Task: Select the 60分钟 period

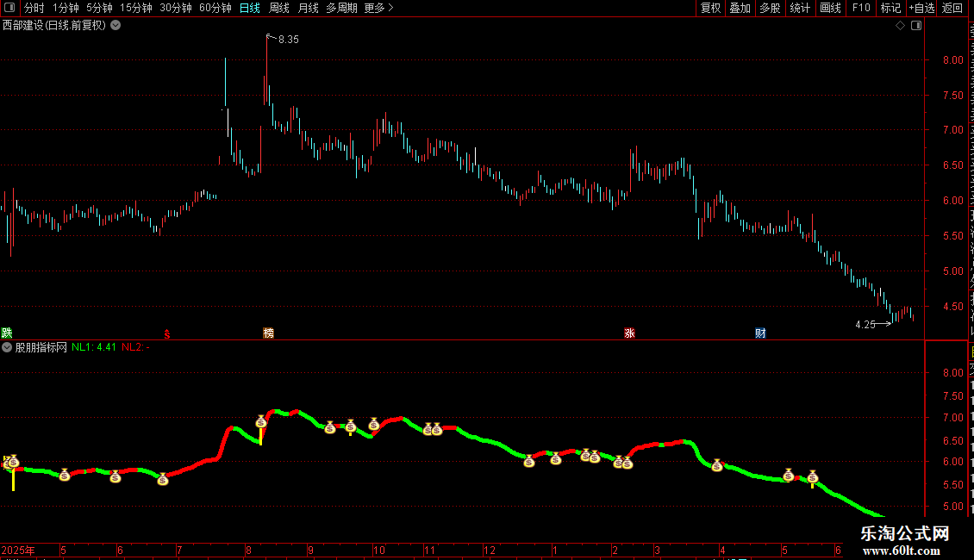Action: pos(215,8)
